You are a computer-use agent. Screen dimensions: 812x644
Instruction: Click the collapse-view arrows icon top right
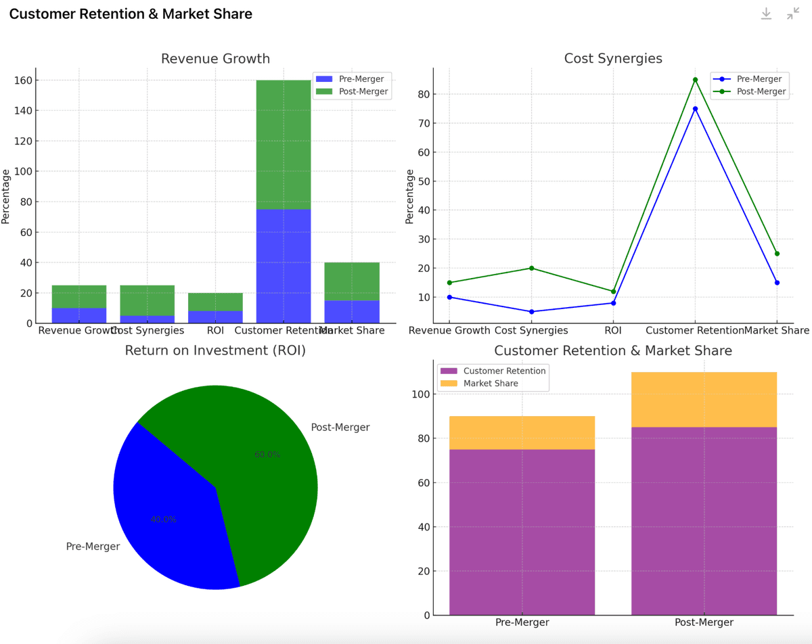point(792,14)
